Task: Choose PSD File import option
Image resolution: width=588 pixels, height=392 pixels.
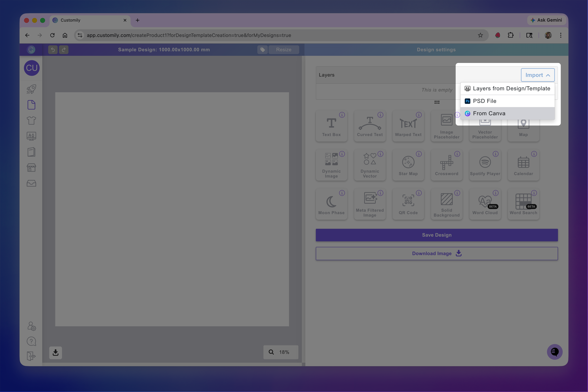Action: point(507,101)
